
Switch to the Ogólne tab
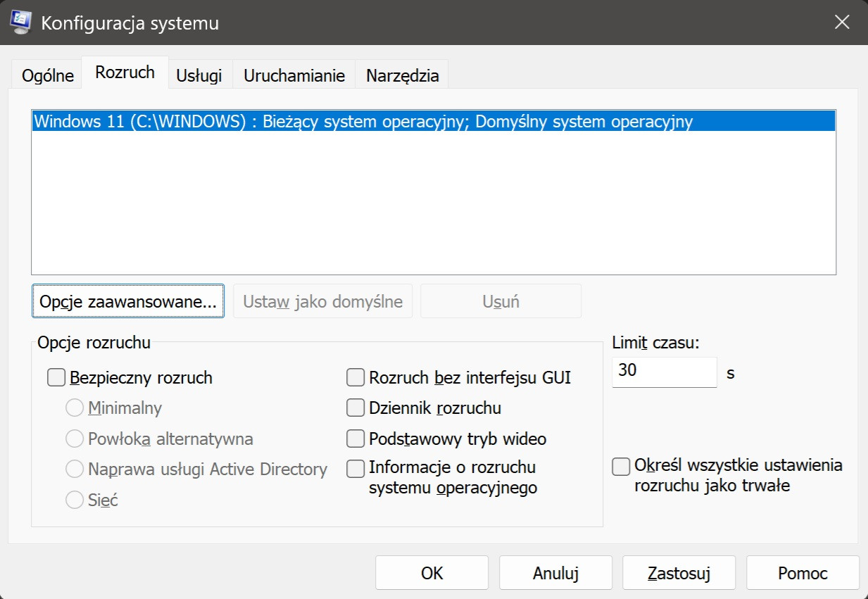(48, 76)
